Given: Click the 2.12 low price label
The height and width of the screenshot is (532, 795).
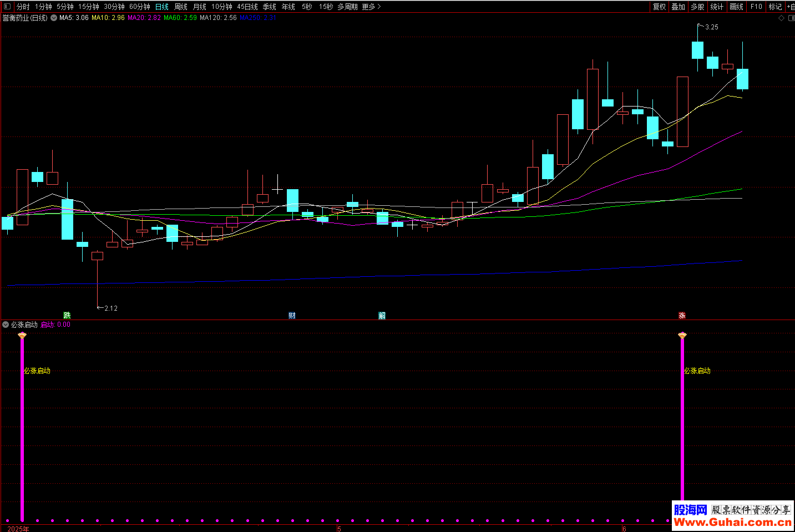Looking at the screenshot, I should coord(110,308).
